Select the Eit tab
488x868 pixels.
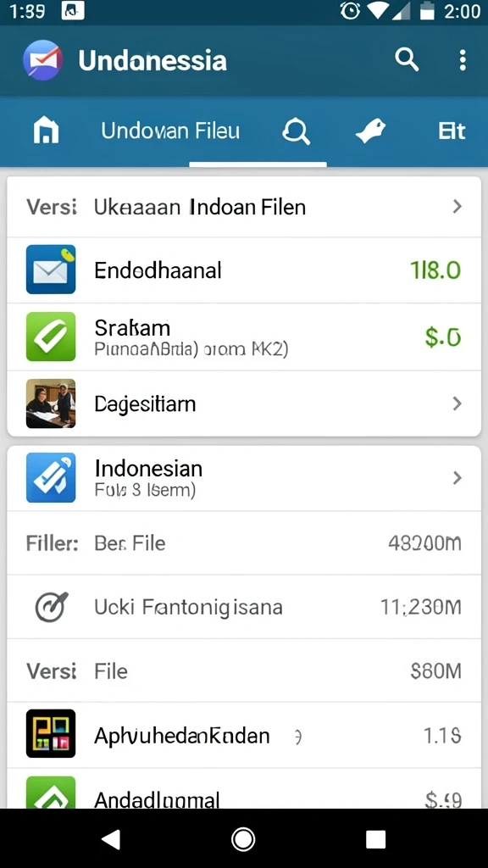click(x=452, y=131)
